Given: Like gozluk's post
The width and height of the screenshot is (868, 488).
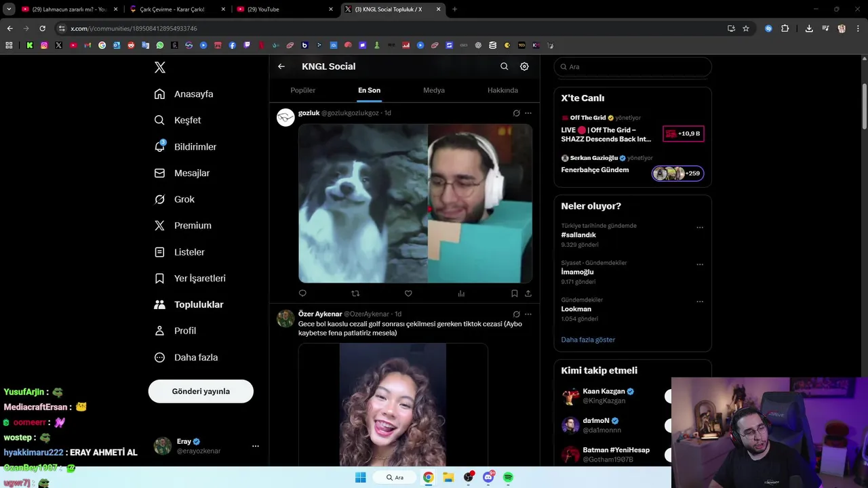Looking at the screenshot, I should coord(408,293).
